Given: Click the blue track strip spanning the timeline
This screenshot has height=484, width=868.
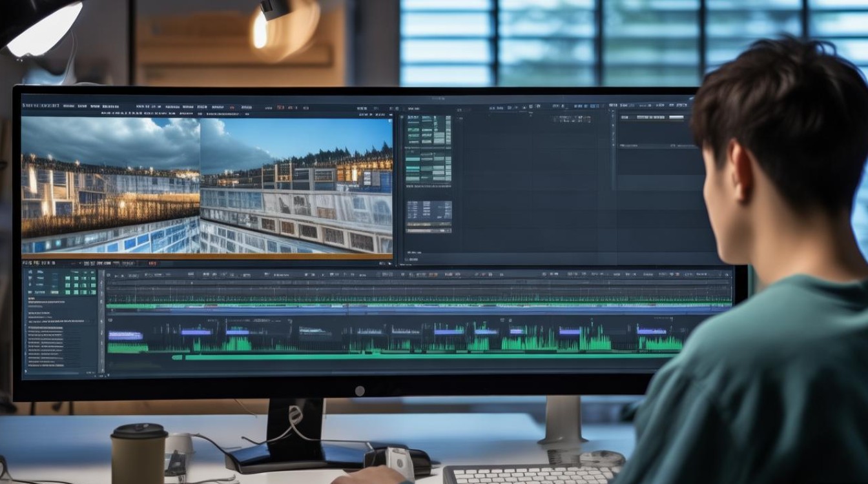Looking at the screenshot, I should point(418,310).
